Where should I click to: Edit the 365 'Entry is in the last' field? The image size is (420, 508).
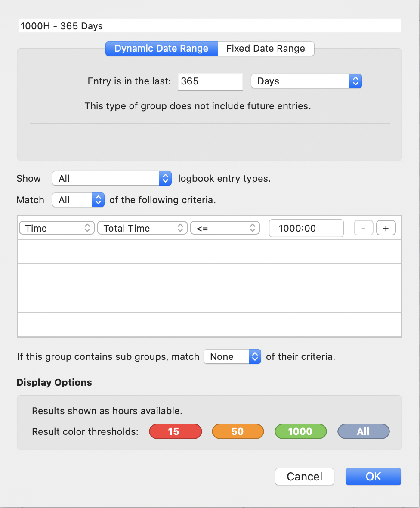click(x=210, y=81)
